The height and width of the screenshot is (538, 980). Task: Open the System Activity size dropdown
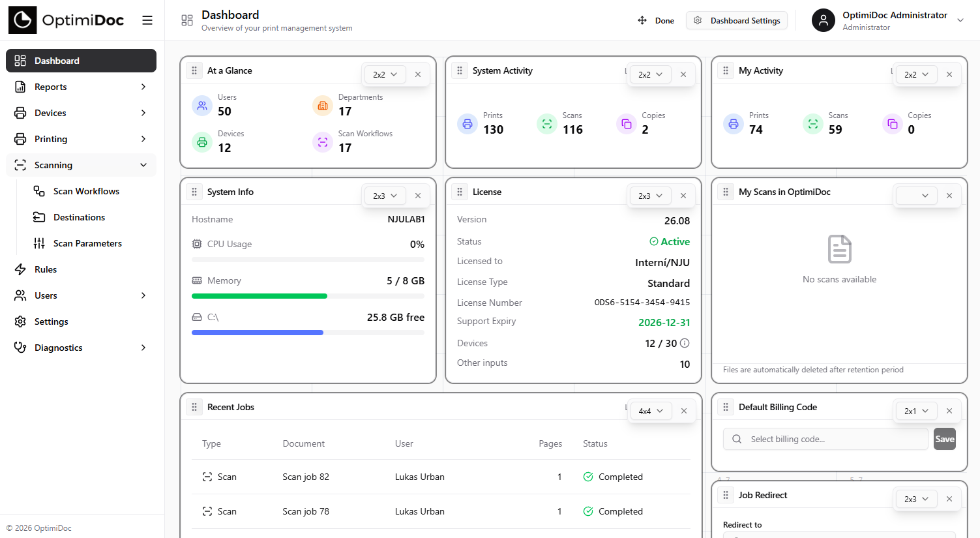point(651,74)
